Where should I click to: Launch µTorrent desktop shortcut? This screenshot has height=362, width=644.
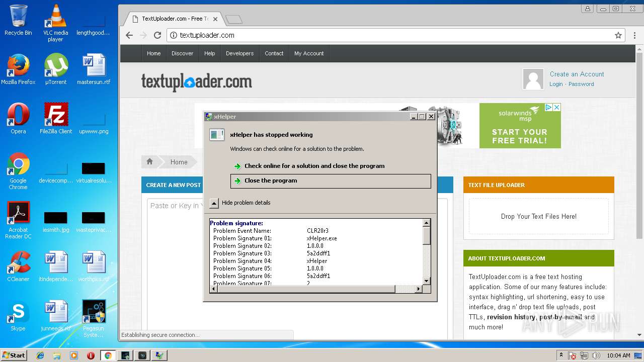[x=55, y=69]
